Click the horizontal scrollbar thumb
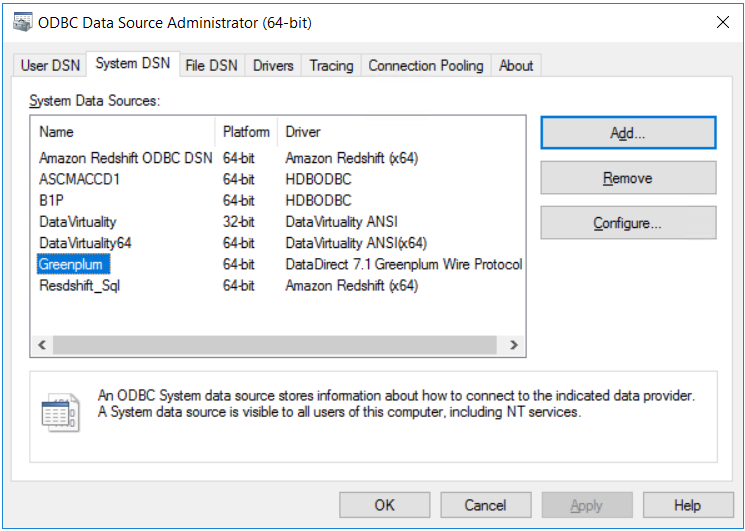This screenshot has height=531, width=745. pos(275,345)
